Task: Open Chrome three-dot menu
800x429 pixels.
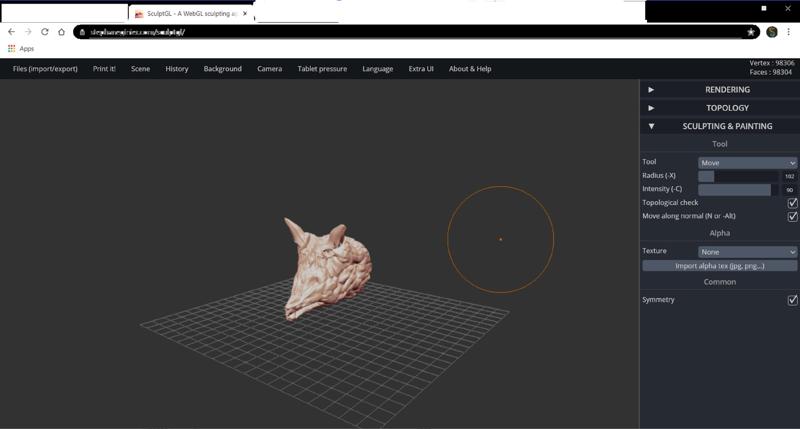Action: pyautogui.click(x=789, y=32)
